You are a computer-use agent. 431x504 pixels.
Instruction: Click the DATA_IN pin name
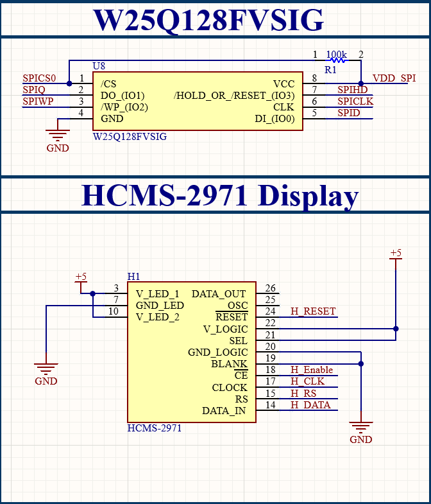point(224,411)
